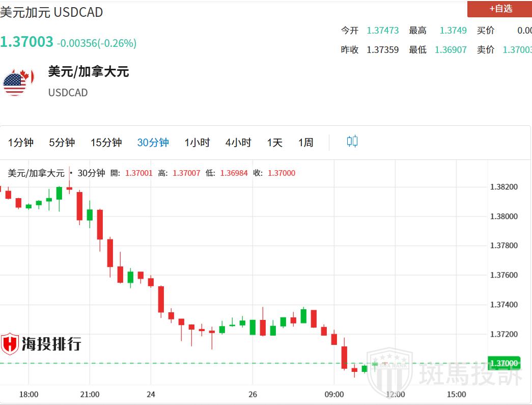This screenshot has width=532, height=405.
Task: Choose the 4小时 interval
Action: coord(238,143)
